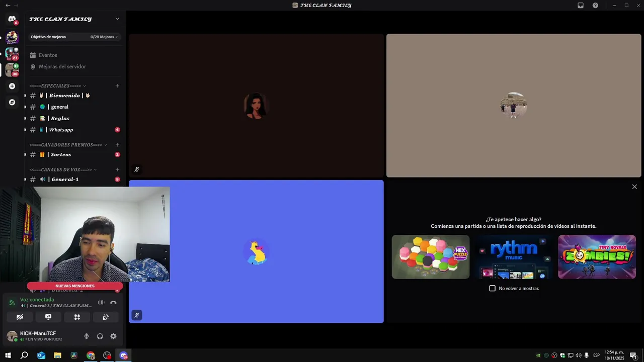644x362 pixels.
Task: Click the Voz conectada status text
Action: pyautogui.click(x=37, y=300)
